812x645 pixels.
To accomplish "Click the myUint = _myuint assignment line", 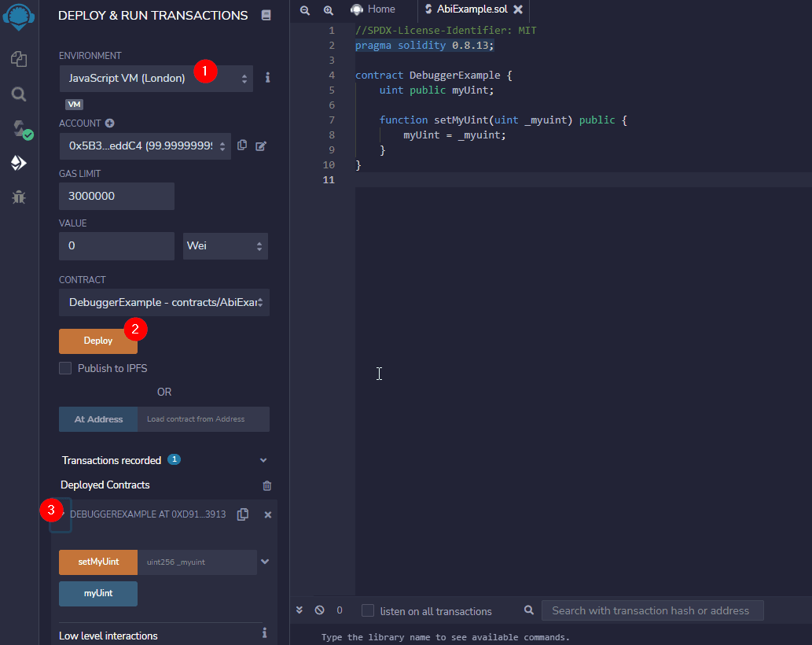I will coord(454,135).
